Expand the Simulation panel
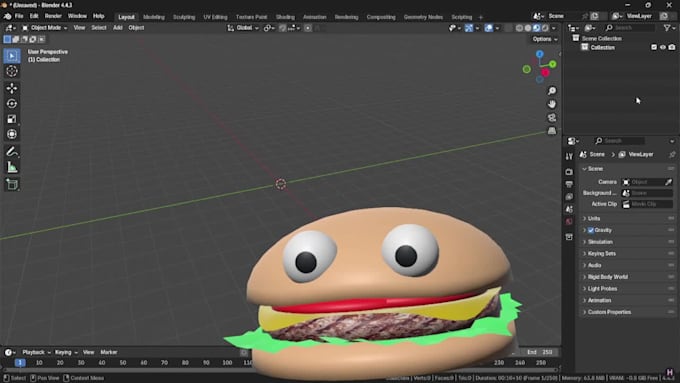 pos(628,242)
